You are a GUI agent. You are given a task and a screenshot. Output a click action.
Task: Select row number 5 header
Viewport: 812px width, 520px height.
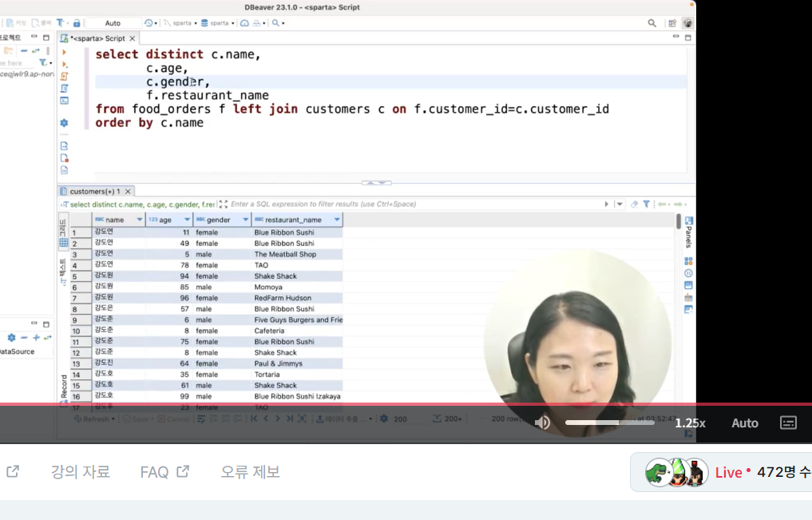81,276
